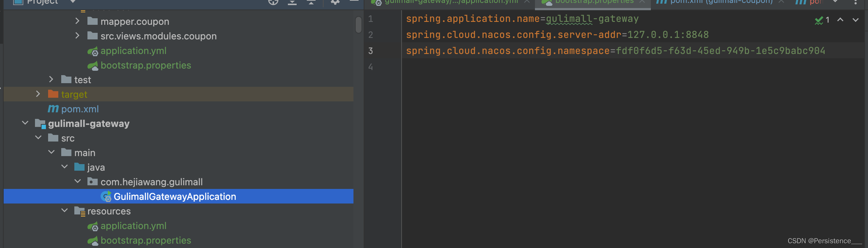Go to previous highlighted problem arrow
The width and height of the screenshot is (868, 248).
tap(840, 20)
